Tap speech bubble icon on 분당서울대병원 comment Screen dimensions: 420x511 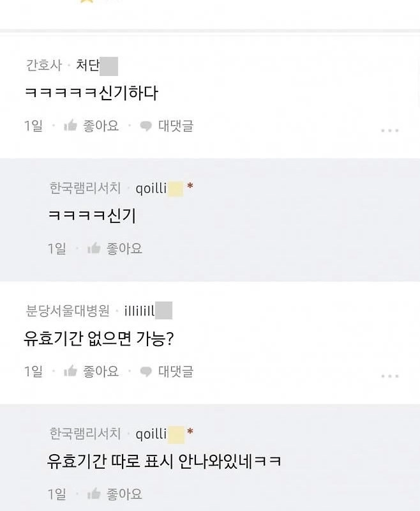click(146, 372)
